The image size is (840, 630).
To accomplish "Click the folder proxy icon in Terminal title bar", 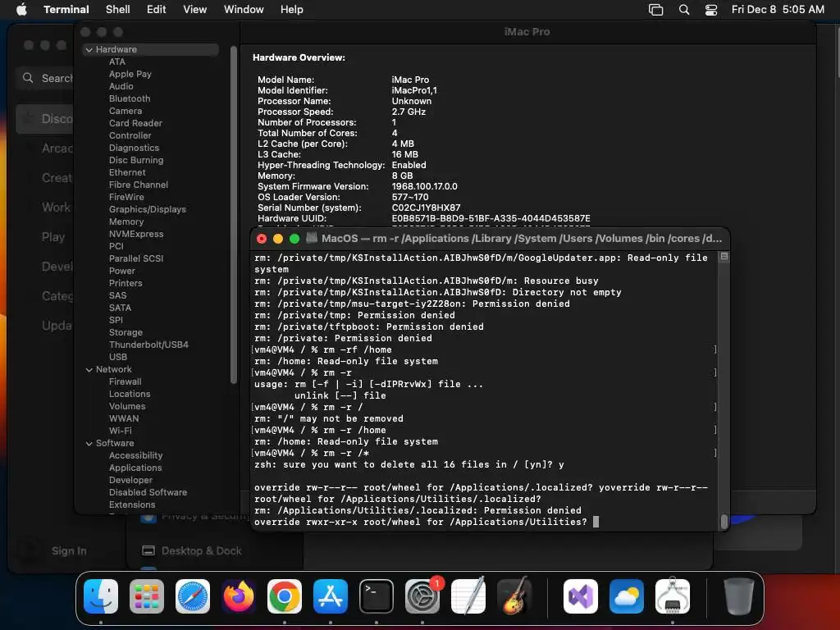I will pyautogui.click(x=311, y=238).
